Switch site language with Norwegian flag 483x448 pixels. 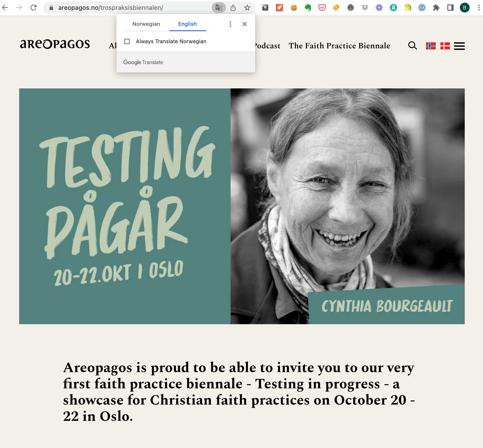coord(431,46)
